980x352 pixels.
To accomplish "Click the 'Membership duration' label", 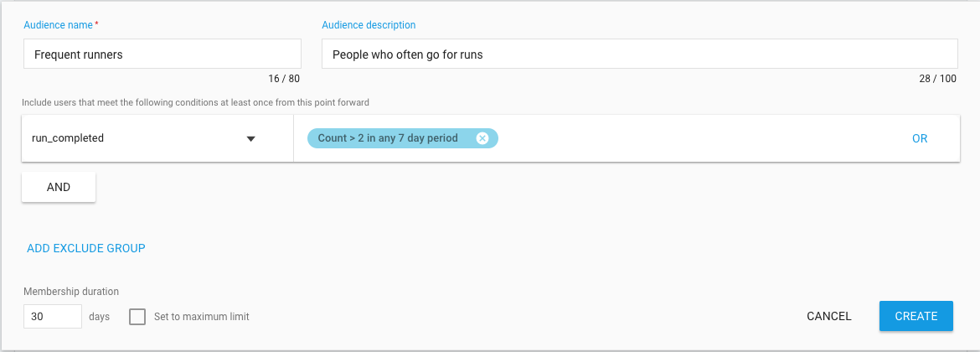I will point(71,292).
